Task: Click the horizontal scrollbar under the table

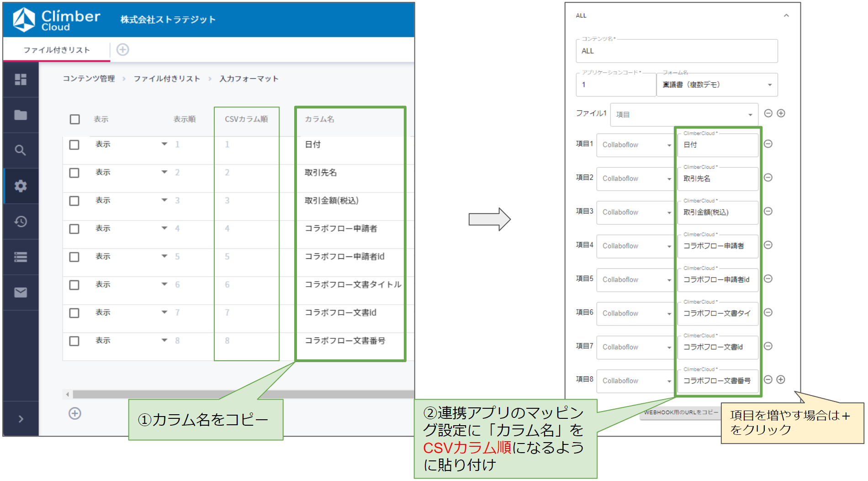Action: (243, 394)
